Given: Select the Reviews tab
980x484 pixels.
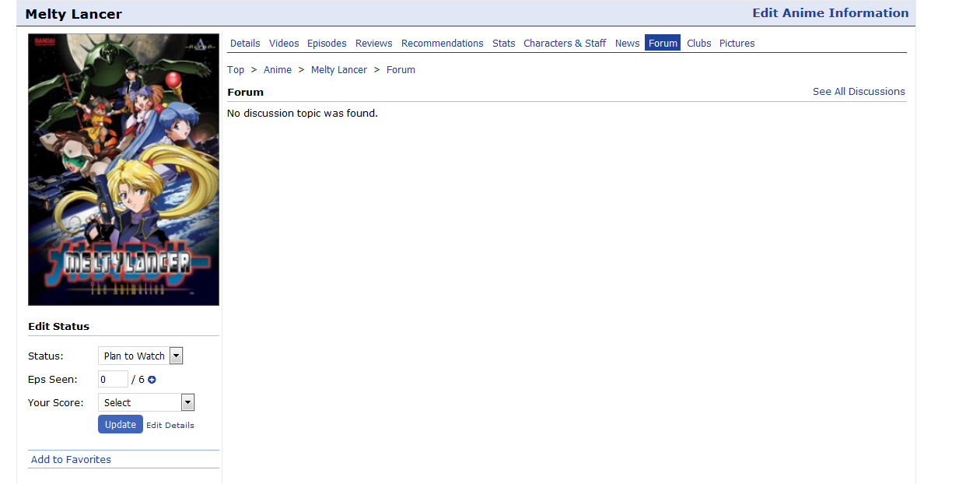Looking at the screenshot, I should point(374,44).
